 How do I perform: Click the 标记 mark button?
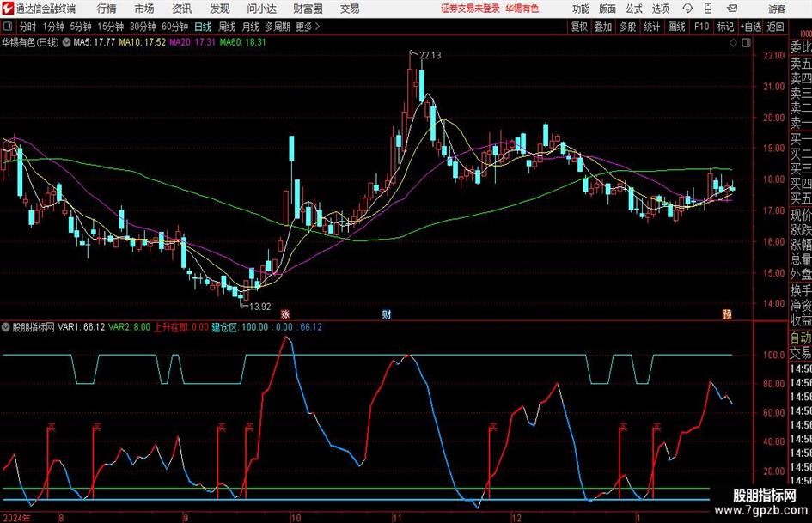pyautogui.click(x=725, y=27)
